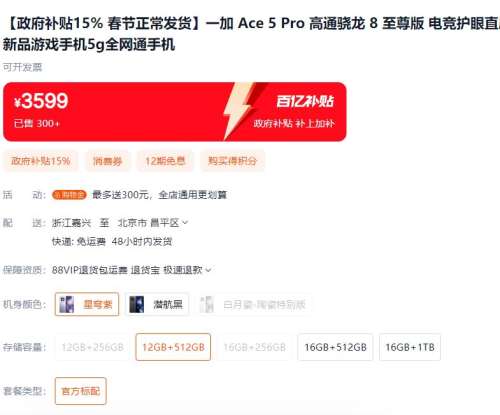Choose 16GB+512GB storage option
Image resolution: width=500 pixels, height=415 pixels.
coord(335,347)
